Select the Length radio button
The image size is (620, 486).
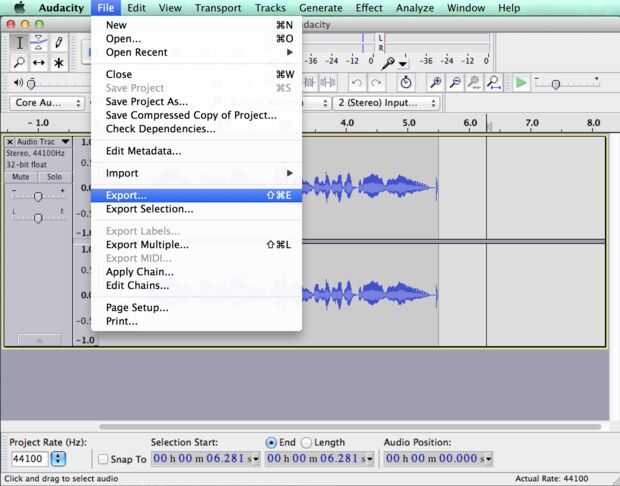(306, 443)
